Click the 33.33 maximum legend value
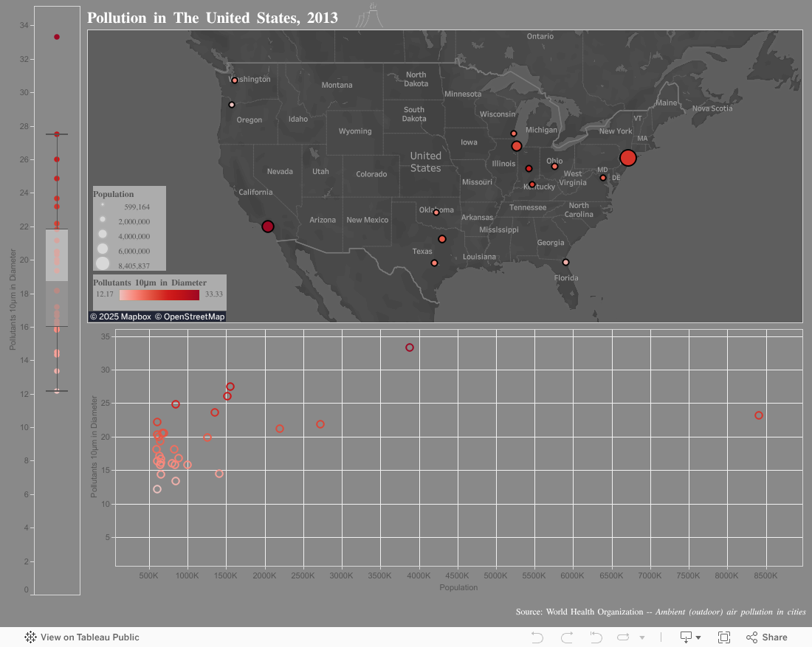 tap(214, 294)
